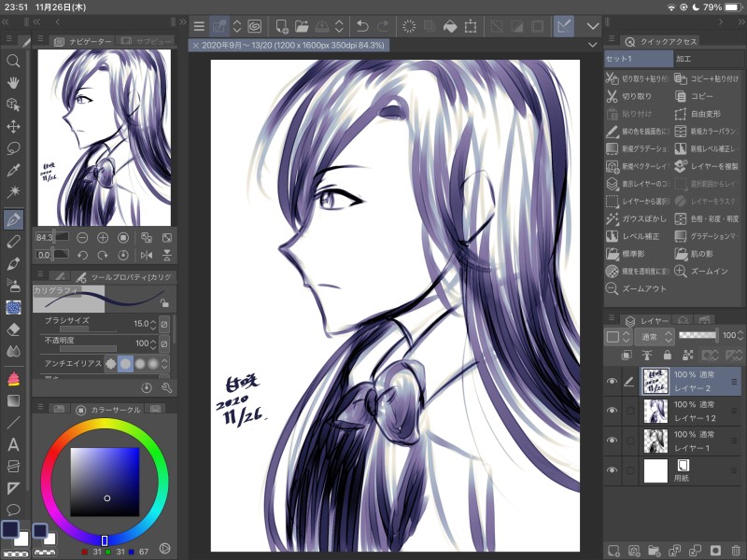Click the ガウスぼかし quick access button

pos(639,218)
